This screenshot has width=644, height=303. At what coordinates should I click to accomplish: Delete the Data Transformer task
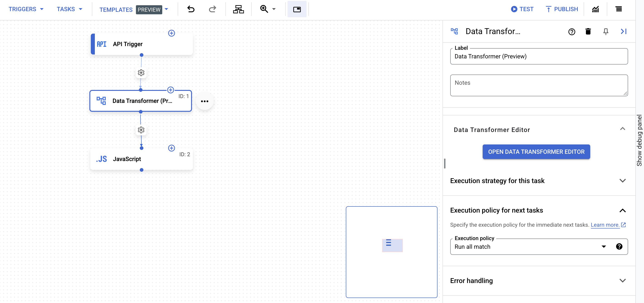point(588,32)
